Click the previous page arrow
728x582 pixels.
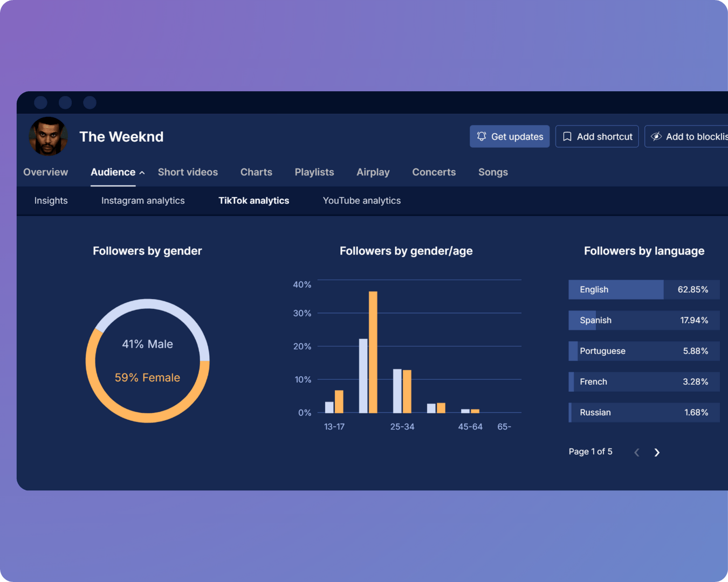pyautogui.click(x=637, y=452)
